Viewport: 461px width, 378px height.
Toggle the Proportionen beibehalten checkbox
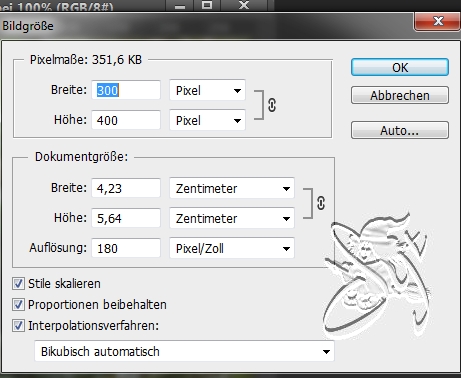pos(18,304)
